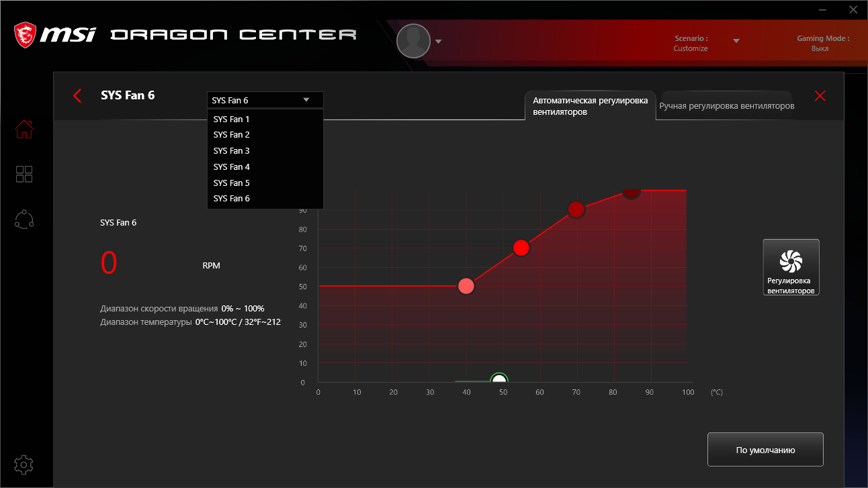Click the user profile avatar
868x488 pixels.
click(x=413, y=41)
